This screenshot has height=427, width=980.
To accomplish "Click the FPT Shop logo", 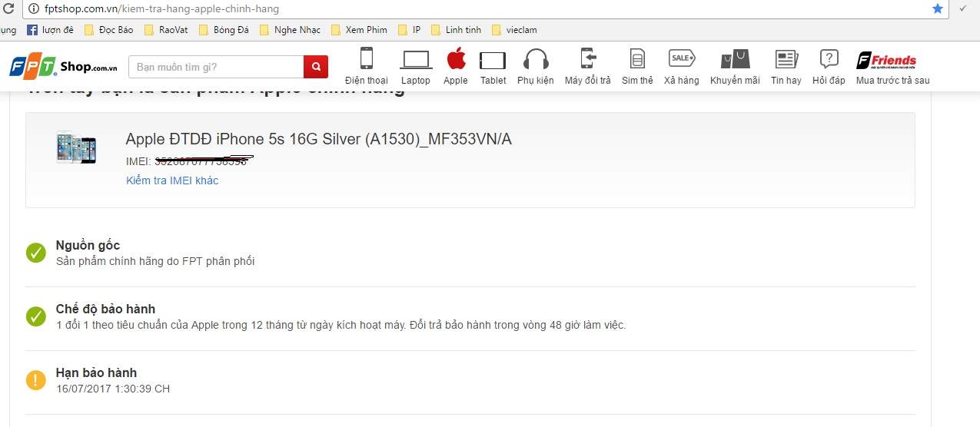I will (63, 67).
